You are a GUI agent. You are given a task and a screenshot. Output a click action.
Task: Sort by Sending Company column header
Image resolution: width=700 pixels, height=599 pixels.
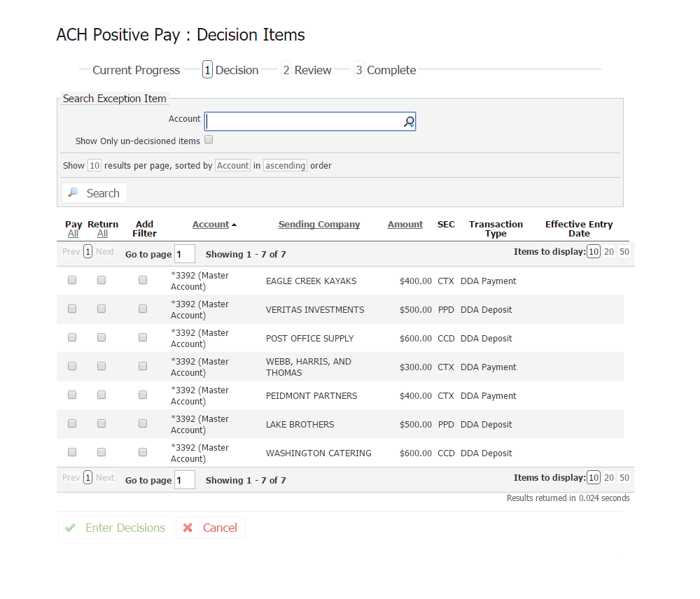[319, 225]
